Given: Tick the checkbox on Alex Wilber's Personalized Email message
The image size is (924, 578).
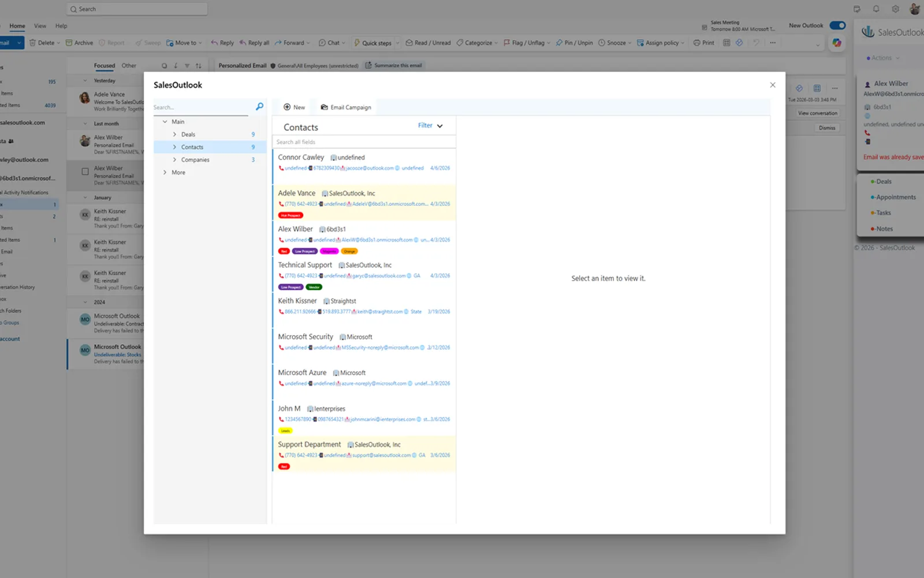Looking at the screenshot, I should click(x=85, y=172).
